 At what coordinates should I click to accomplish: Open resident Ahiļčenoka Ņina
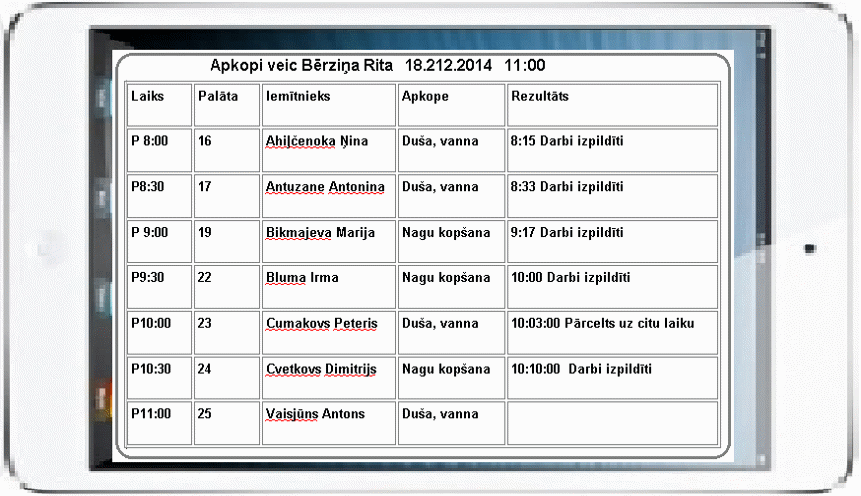(x=317, y=142)
